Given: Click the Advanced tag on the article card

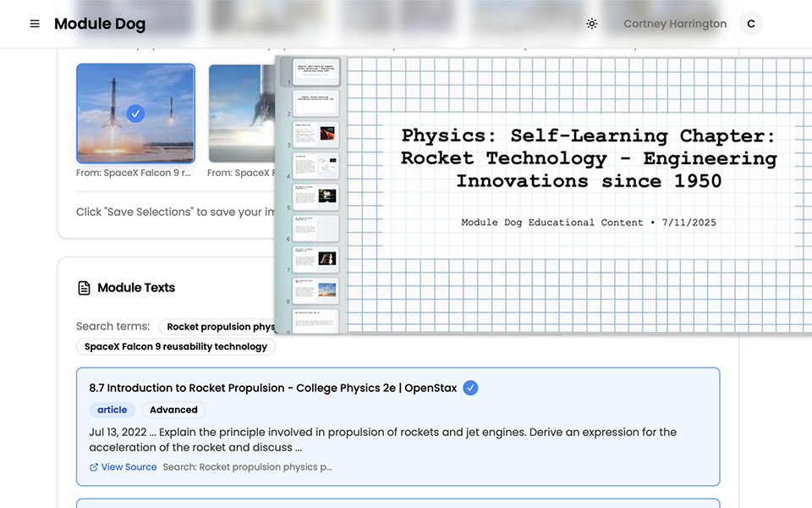Looking at the screenshot, I should [173, 410].
